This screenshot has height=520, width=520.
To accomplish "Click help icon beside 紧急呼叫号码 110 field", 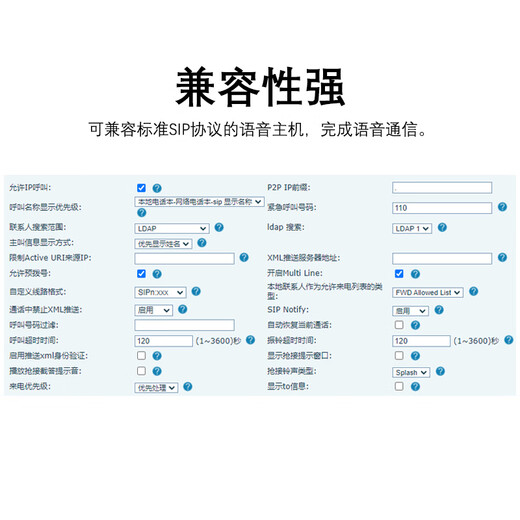I will click(502, 207).
